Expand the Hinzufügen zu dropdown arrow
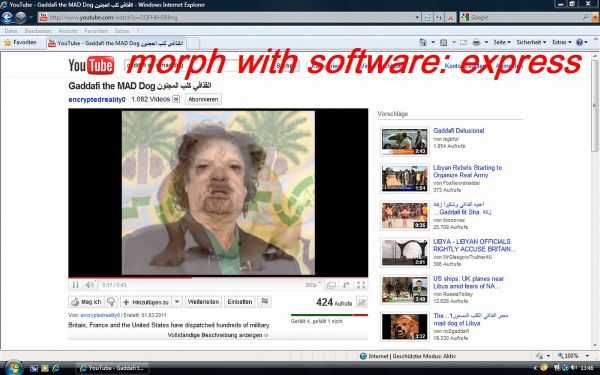600x375 pixels. [x=177, y=302]
